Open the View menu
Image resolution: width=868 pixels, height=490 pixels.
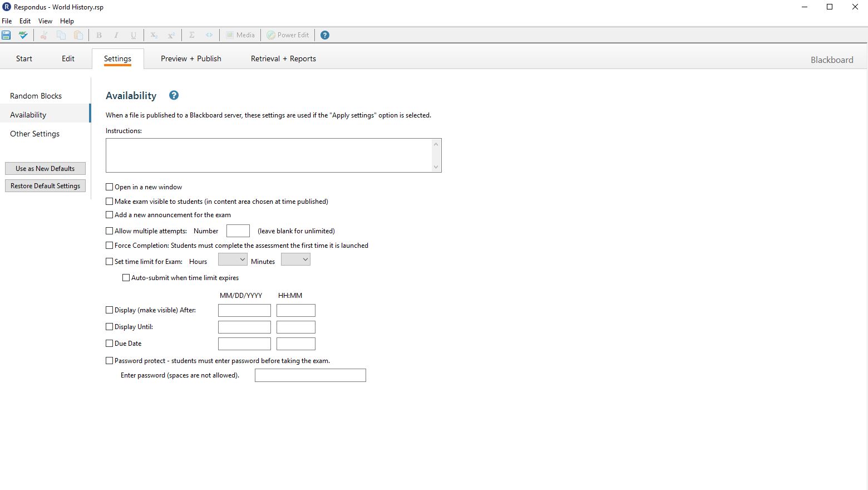pos(45,21)
